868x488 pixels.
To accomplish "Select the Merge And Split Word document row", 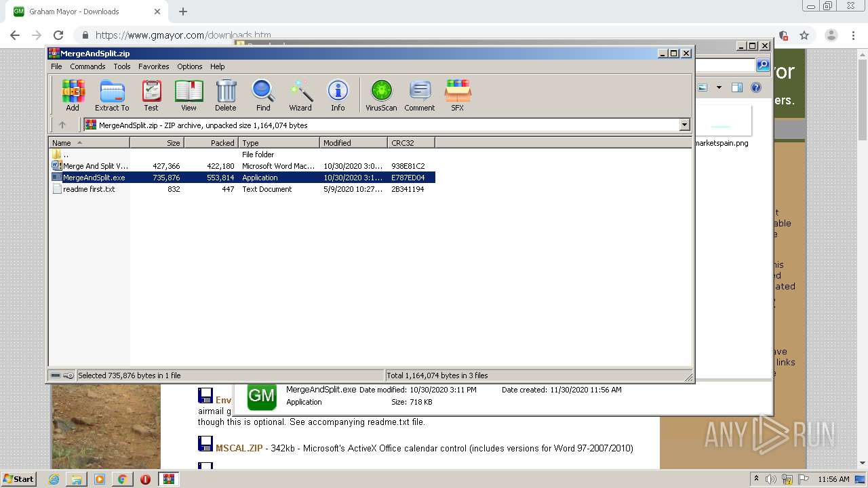I will 242,166.
